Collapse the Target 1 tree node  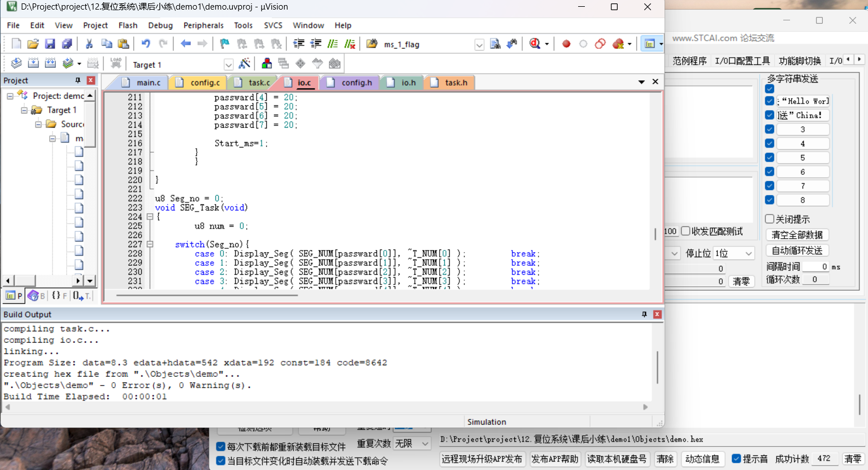tap(24, 110)
